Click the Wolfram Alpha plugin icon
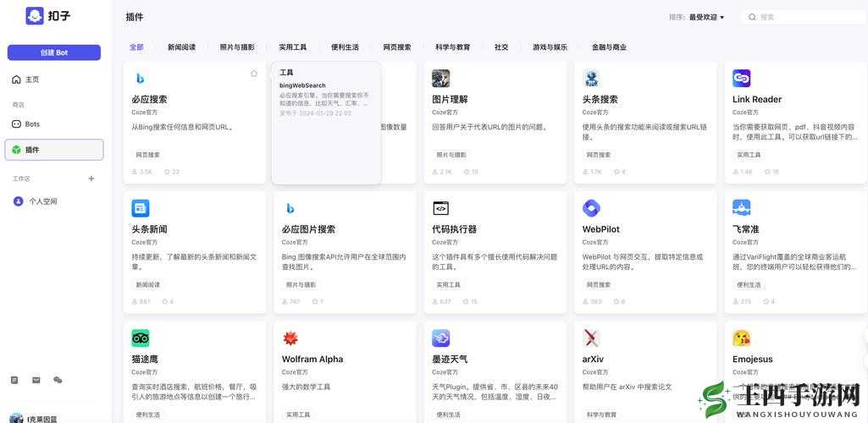The image size is (868, 423). 290,338
